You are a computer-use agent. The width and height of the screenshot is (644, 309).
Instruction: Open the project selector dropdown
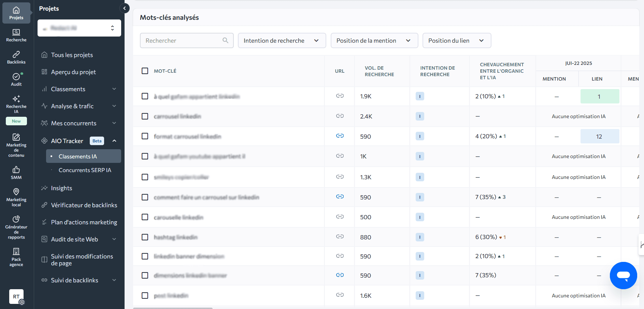click(79, 28)
